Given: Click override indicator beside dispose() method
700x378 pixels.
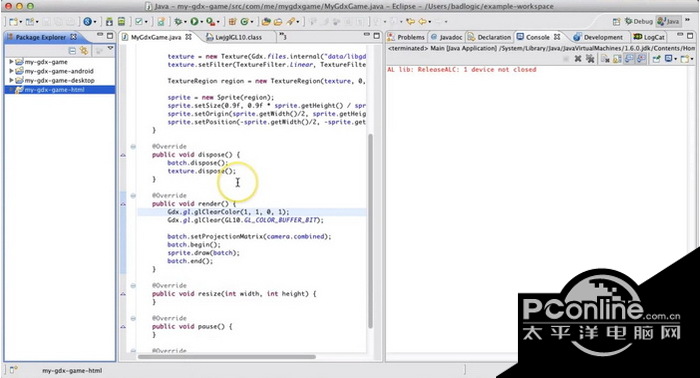Looking at the screenshot, I should (123, 155).
